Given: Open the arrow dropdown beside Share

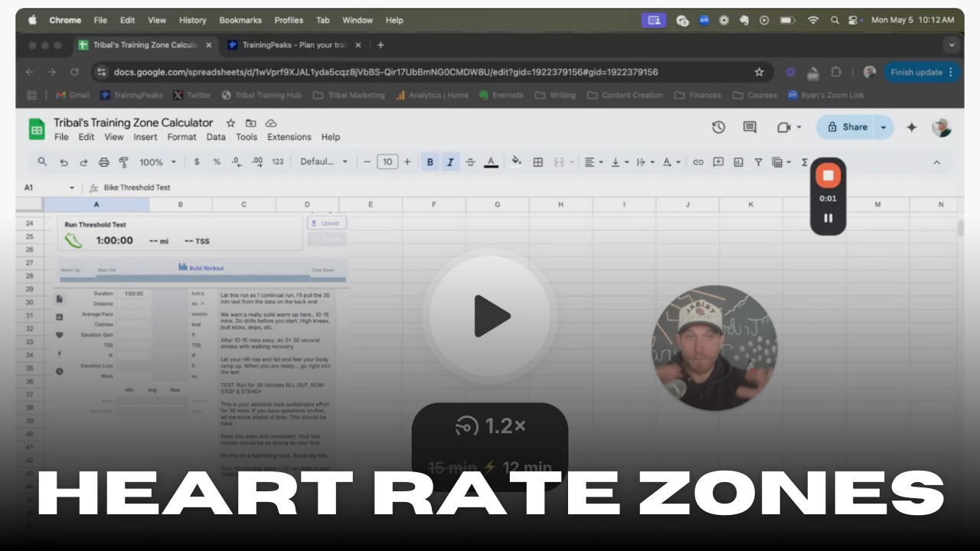Looking at the screenshot, I should pyautogui.click(x=884, y=127).
